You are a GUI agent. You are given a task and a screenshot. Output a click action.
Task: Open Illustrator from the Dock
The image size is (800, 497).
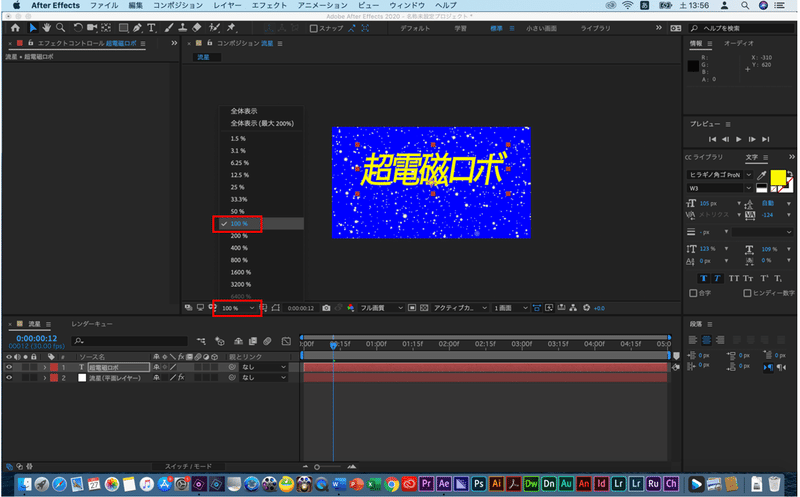click(496, 483)
